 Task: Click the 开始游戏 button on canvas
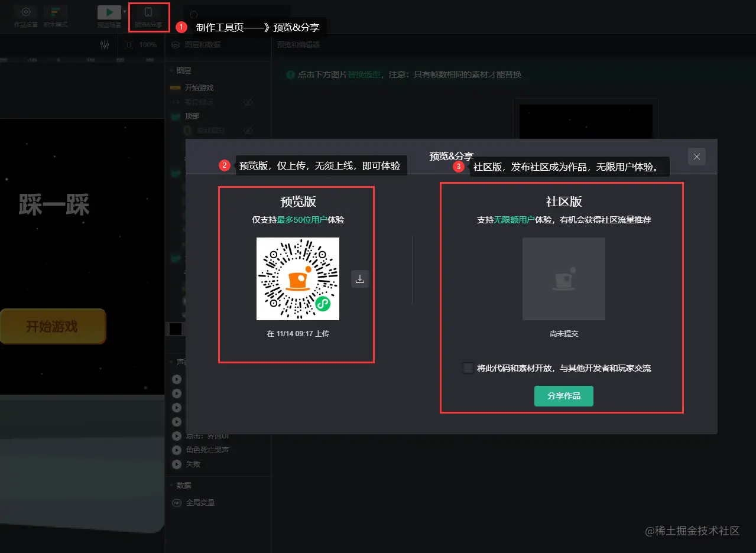53,326
